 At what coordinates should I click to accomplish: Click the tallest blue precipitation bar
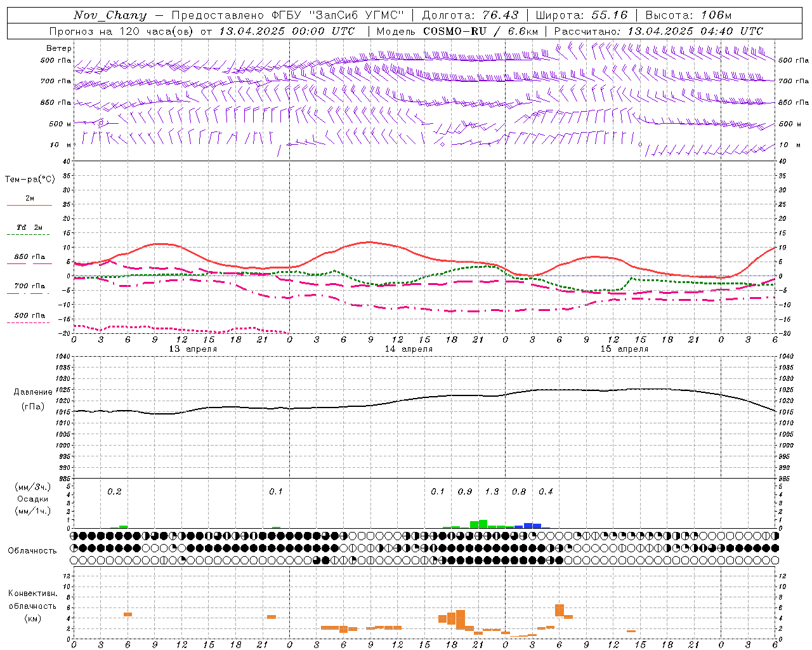pyautogui.click(x=528, y=526)
